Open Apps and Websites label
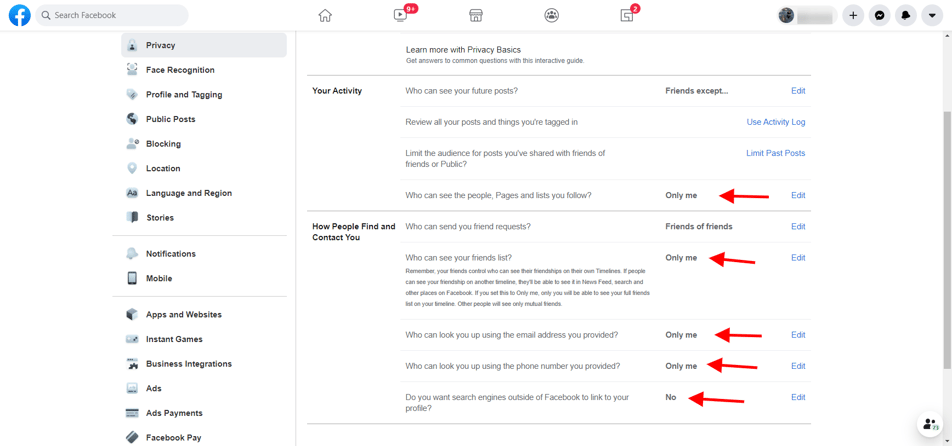Screen dimensions: 952x446 pyautogui.click(x=183, y=314)
